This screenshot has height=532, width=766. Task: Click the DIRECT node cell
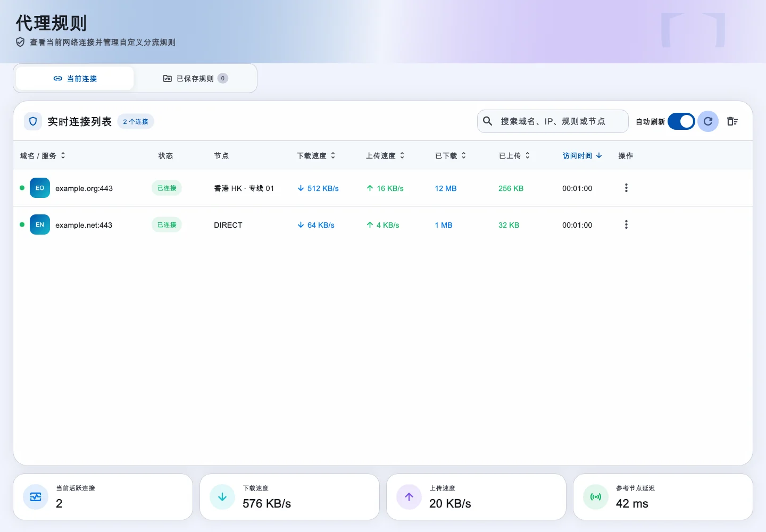coord(228,225)
